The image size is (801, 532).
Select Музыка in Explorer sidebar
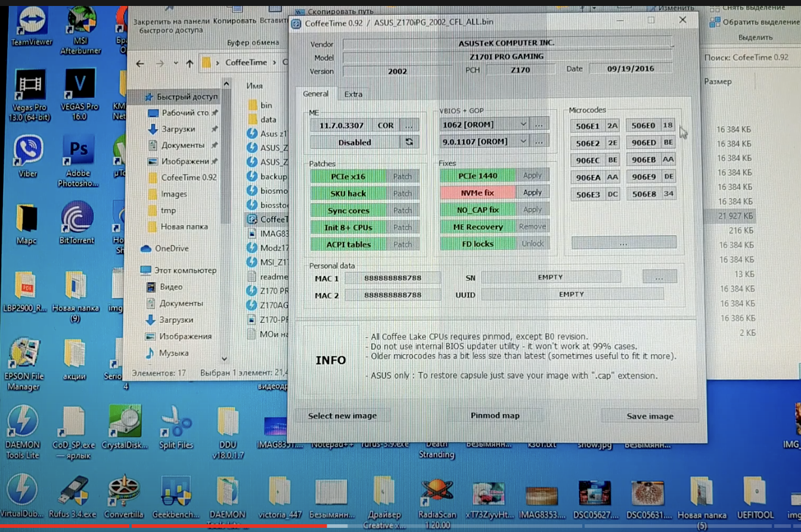click(x=167, y=353)
